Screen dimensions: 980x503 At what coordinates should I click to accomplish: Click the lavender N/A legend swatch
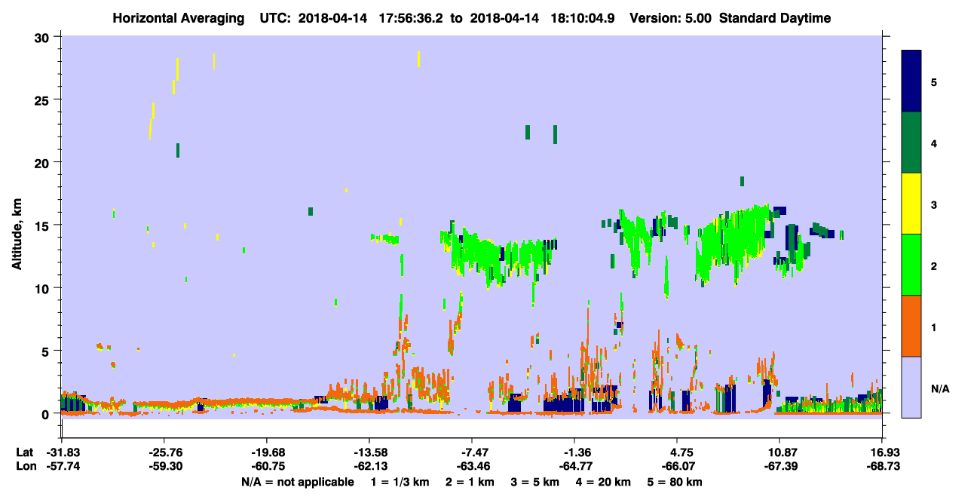point(911,386)
